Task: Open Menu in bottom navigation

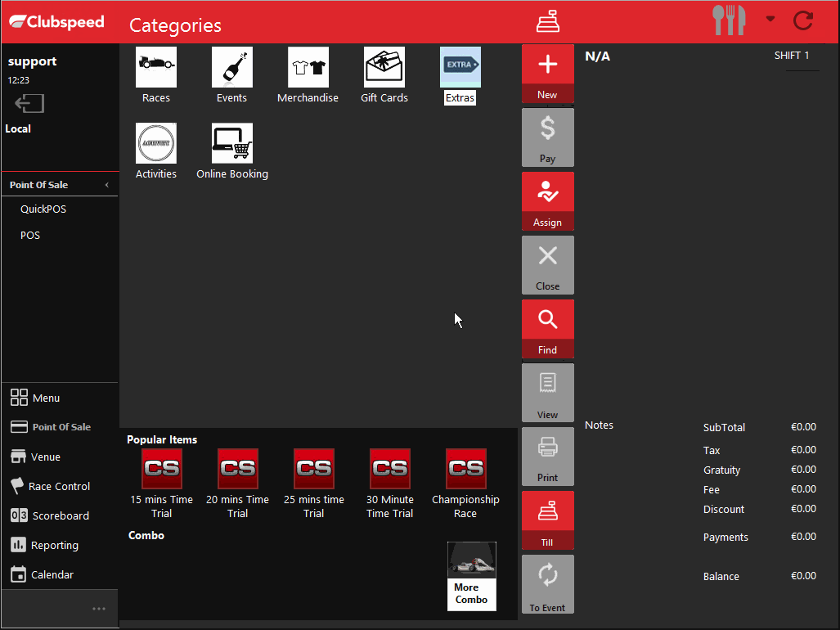Action: 35,398
